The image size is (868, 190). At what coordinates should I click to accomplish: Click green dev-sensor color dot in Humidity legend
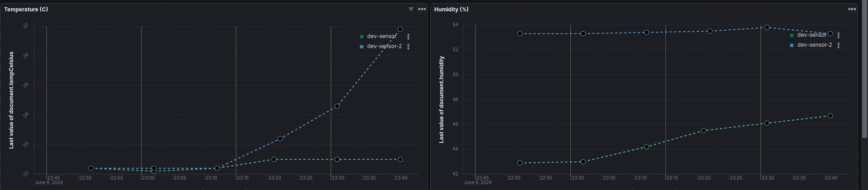coord(792,35)
